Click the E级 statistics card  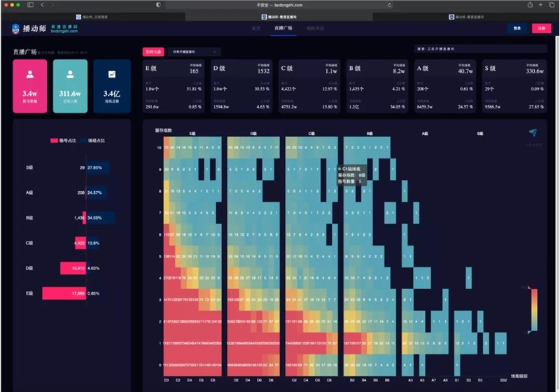(172, 85)
